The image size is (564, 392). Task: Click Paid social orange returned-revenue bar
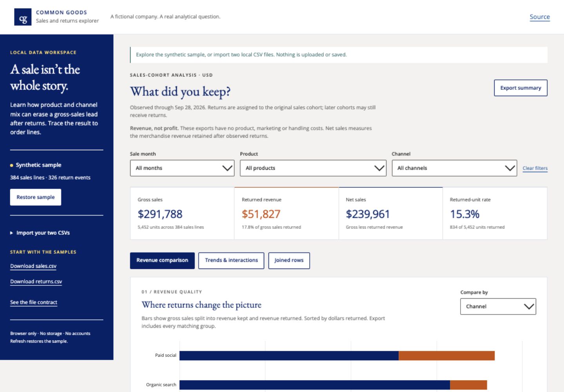pos(446,356)
